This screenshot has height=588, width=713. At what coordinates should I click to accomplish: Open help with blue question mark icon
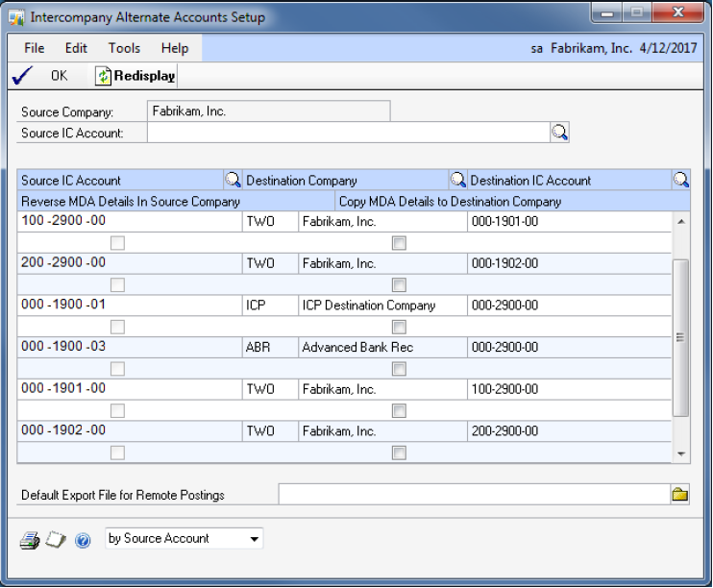coord(83,540)
